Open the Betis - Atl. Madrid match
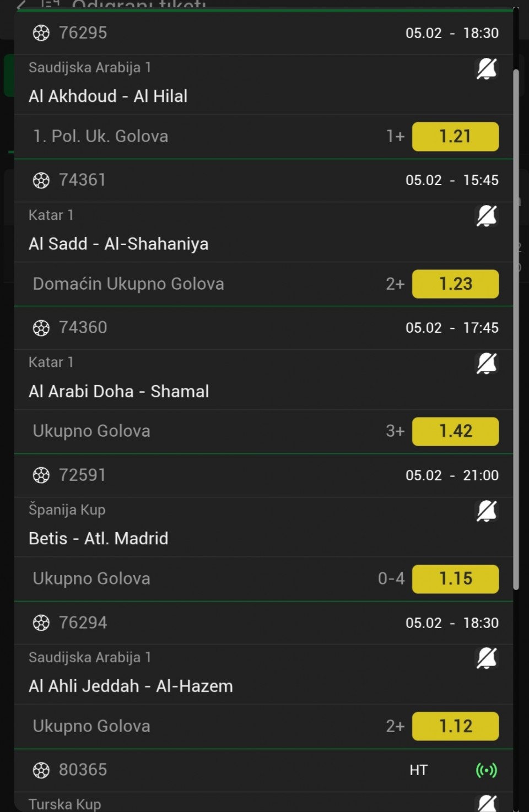 pos(99,538)
